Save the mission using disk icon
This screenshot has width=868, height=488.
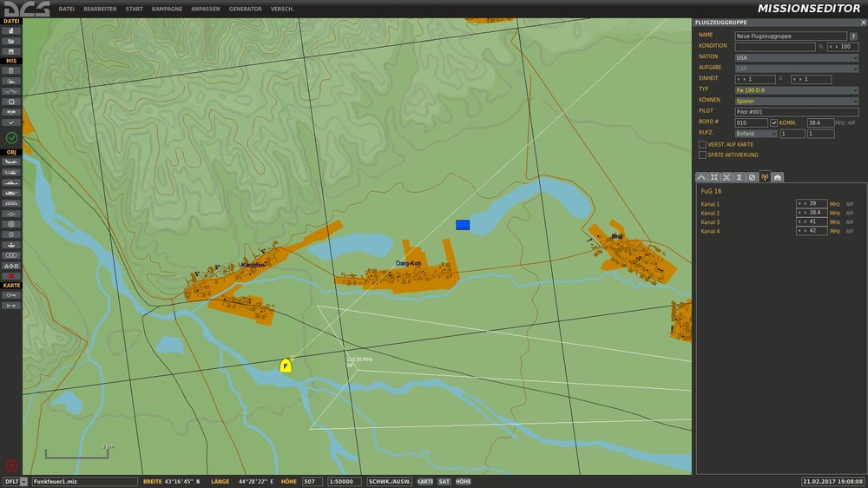coord(11,51)
